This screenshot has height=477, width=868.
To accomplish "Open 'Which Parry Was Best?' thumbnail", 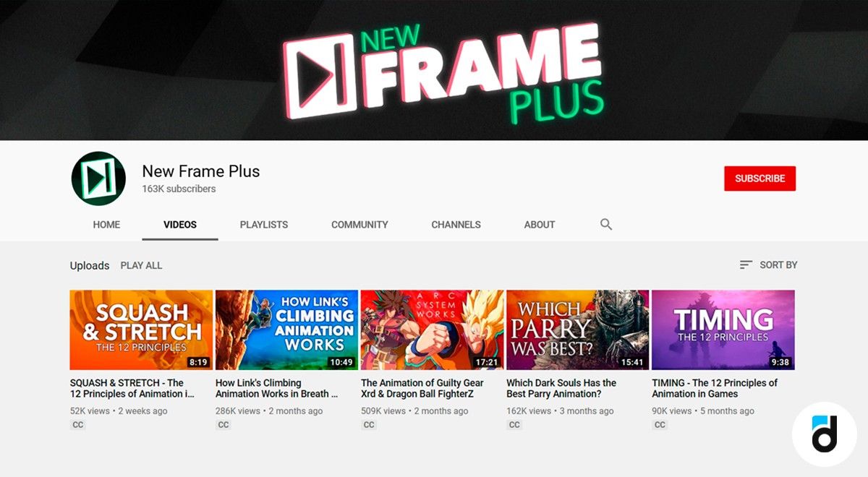I will click(x=577, y=330).
